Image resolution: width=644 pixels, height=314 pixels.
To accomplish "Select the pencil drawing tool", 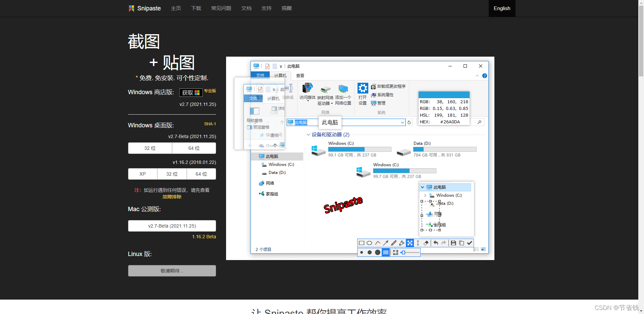I will pos(394,243).
